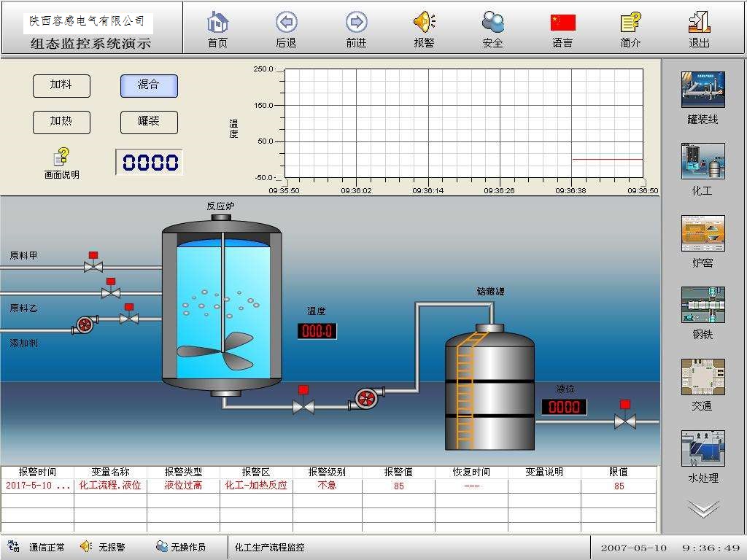This screenshot has width=747, height=560.
Task: Open the 罐装线 demo thumbnail
Action: [x=703, y=90]
